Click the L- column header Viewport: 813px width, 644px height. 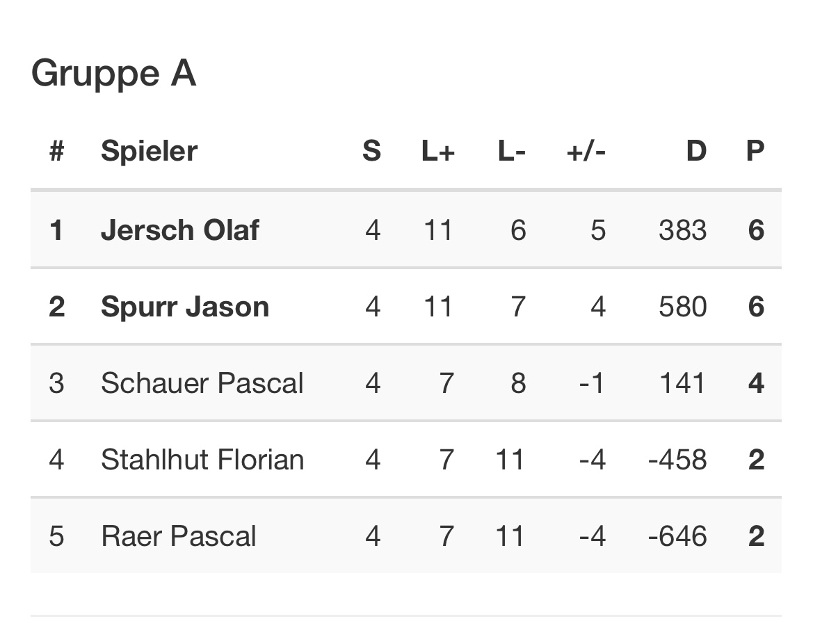[511, 151]
